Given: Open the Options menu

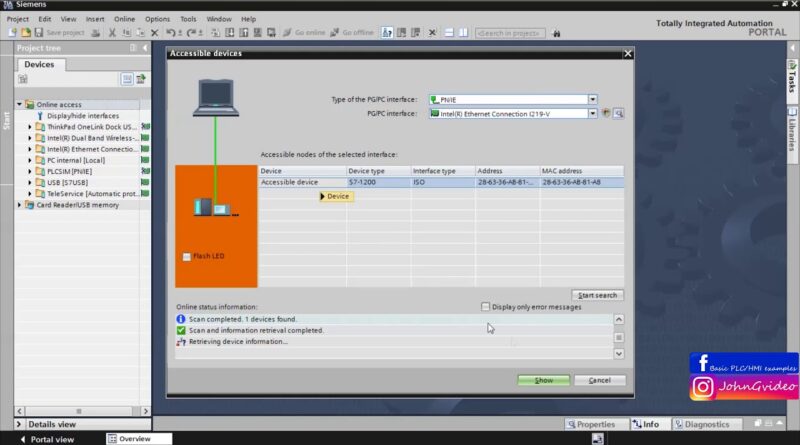Looking at the screenshot, I should point(157,19).
